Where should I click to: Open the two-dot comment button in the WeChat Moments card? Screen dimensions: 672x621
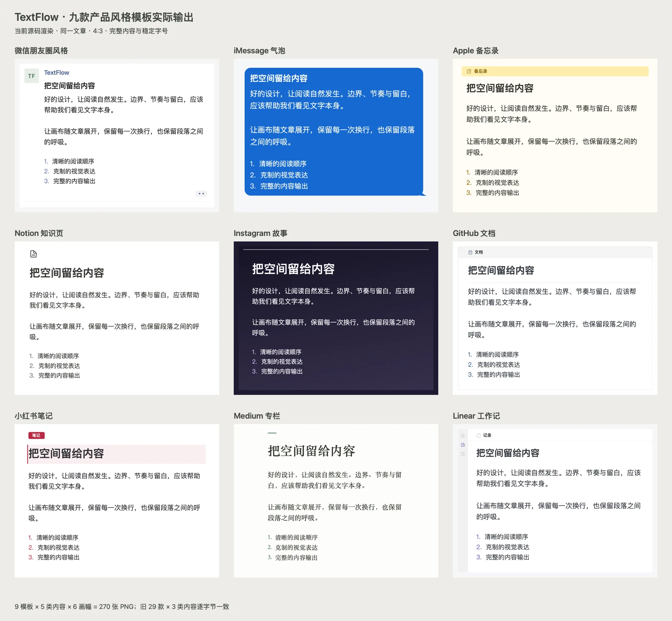(201, 194)
